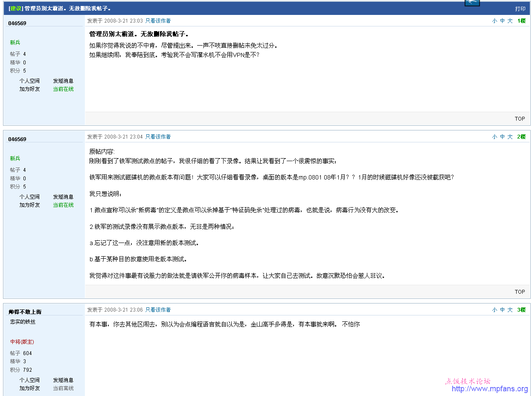Open username 046569 in the first post
532x396 pixels.
click(x=17, y=23)
